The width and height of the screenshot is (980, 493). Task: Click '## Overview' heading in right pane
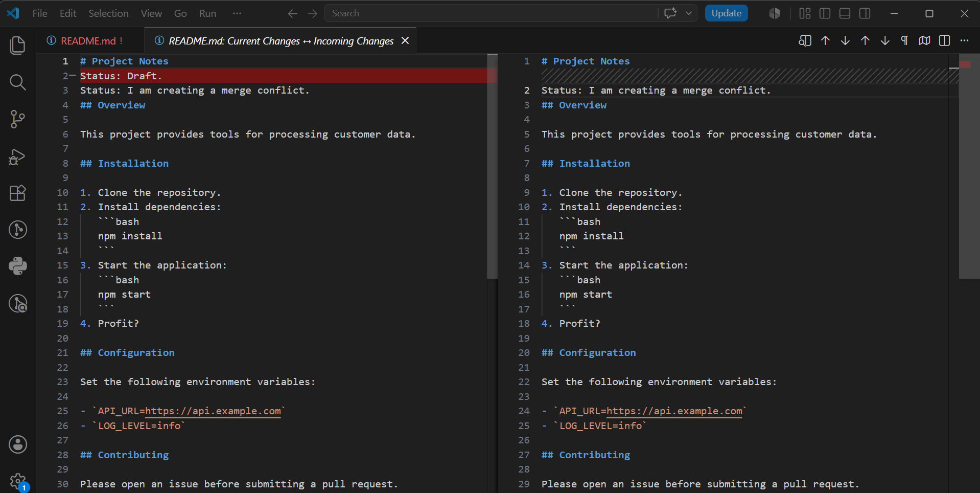coord(574,105)
